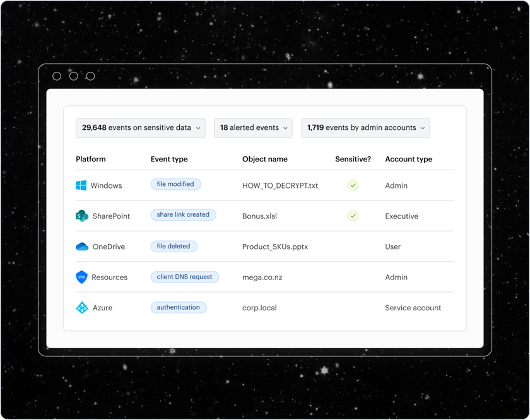
Task: Click the authentication badge on the Azure row
Action: [179, 307]
